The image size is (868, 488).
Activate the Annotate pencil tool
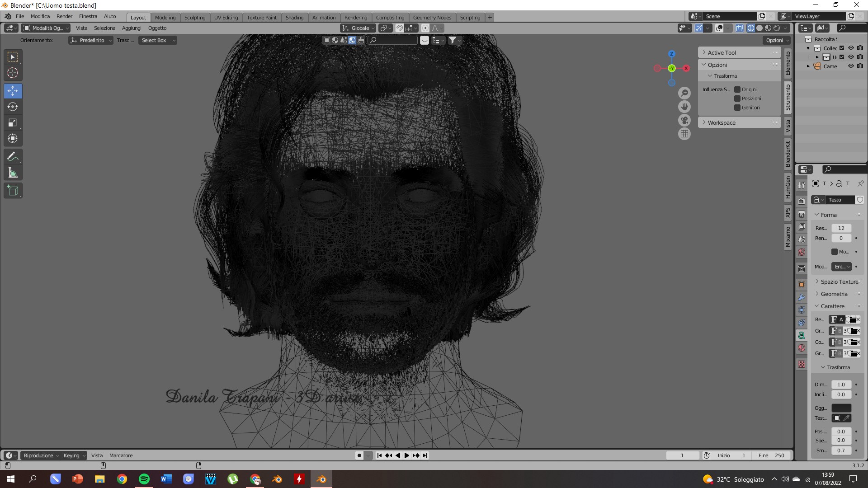pos(13,157)
